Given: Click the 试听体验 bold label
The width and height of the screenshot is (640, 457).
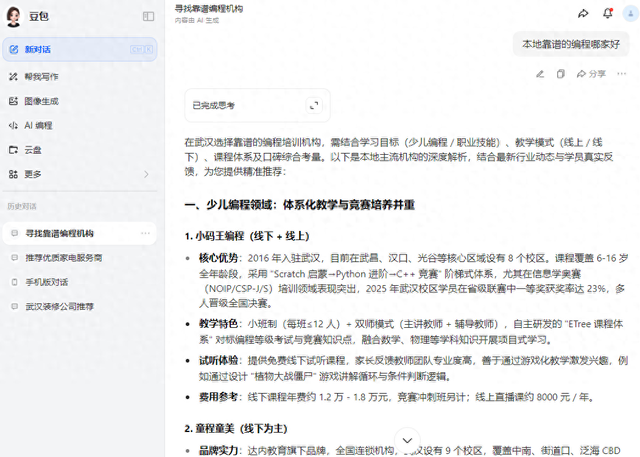Looking at the screenshot, I should pos(218,360).
